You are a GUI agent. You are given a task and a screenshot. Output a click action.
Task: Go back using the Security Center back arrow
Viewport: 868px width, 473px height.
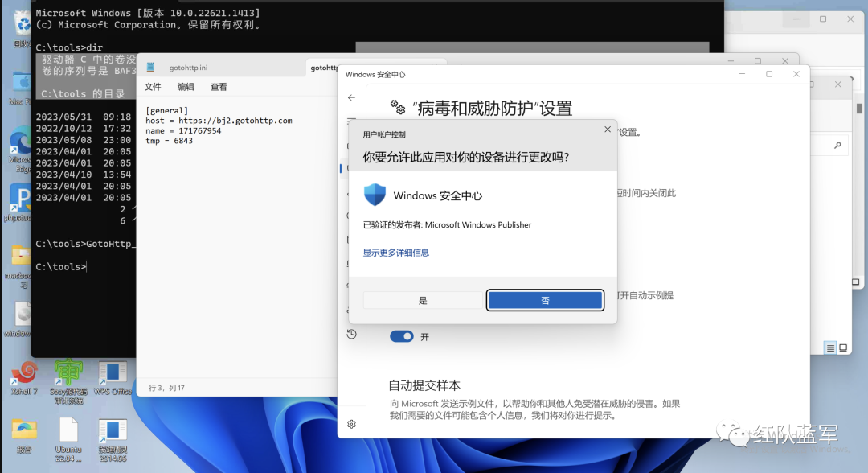coord(351,97)
